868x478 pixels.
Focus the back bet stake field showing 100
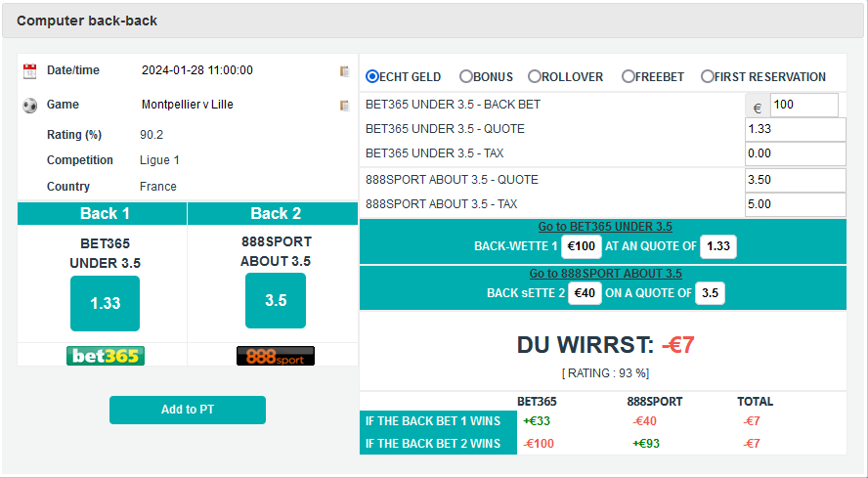tap(804, 106)
